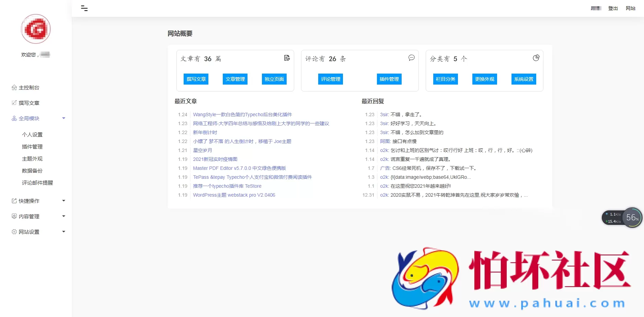
Task: Click the icon beside 内容管理 in sidebar
Action: [14, 216]
